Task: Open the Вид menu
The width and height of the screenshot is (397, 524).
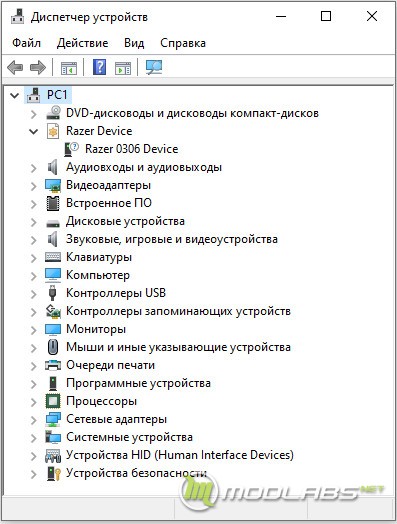Action: (x=134, y=43)
